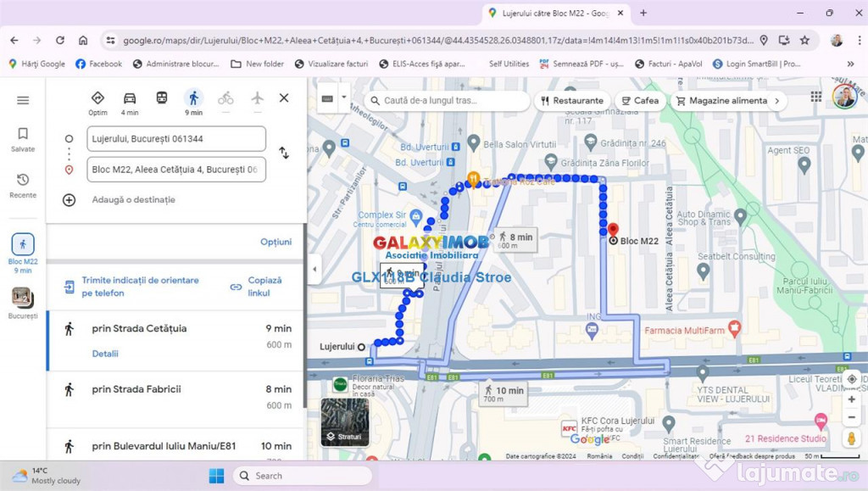The width and height of the screenshot is (868, 491).
Task: Open browser home page
Action: 83,40
